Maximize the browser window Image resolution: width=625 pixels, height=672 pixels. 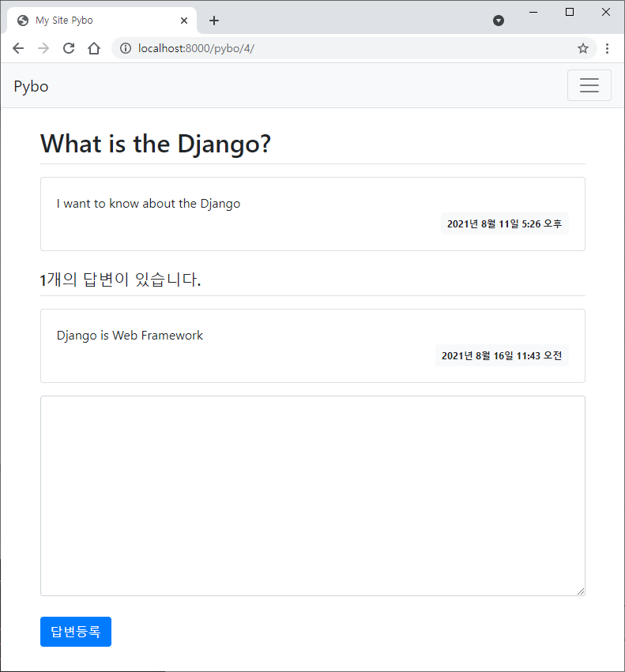(570, 12)
